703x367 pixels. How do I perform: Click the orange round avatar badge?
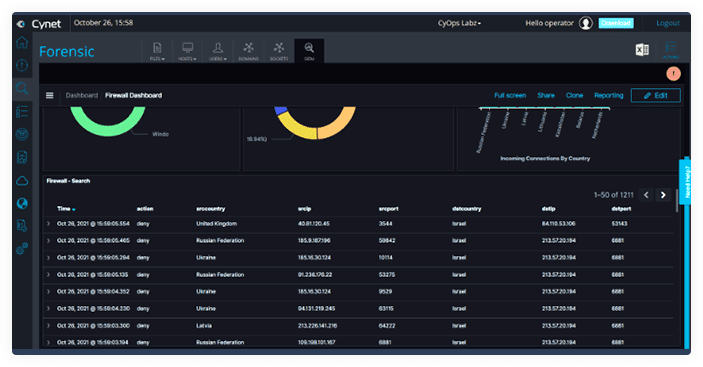[x=673, y=73]
